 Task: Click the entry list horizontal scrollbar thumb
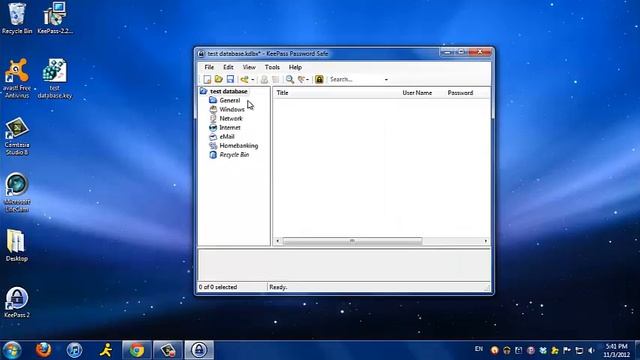[x=352, y=241]
